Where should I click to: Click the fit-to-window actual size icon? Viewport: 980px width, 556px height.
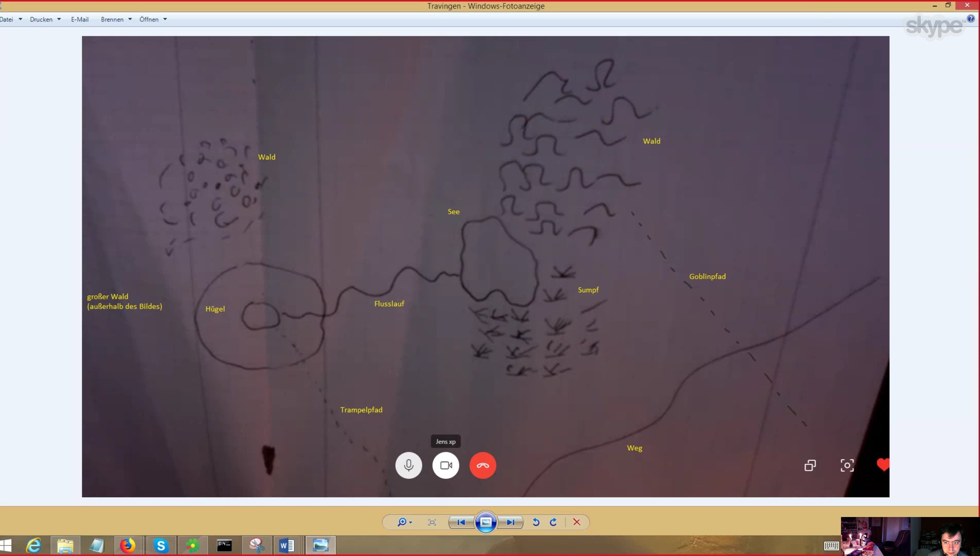point(432,522)
